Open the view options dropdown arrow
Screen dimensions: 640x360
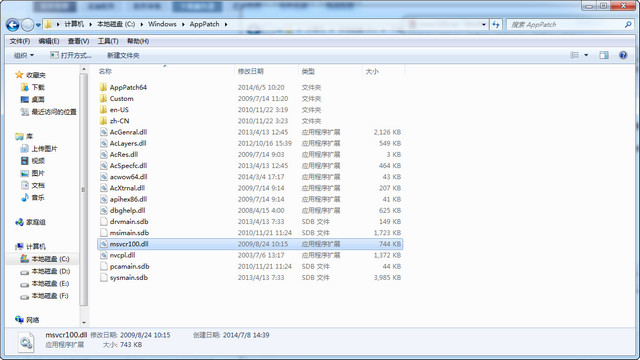(x=586, y=55)
